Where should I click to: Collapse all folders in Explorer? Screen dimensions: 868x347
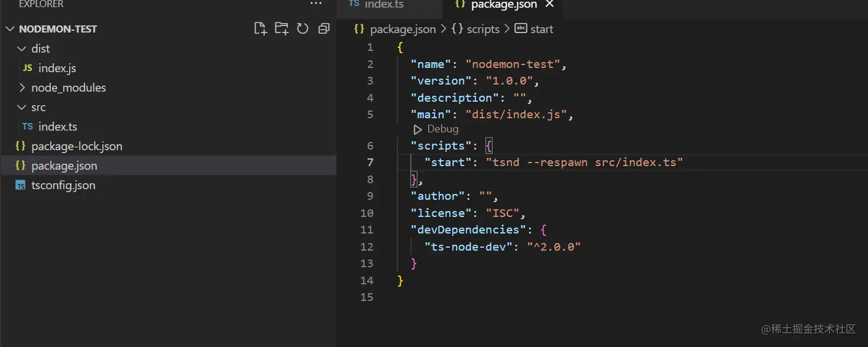[323, 28]
